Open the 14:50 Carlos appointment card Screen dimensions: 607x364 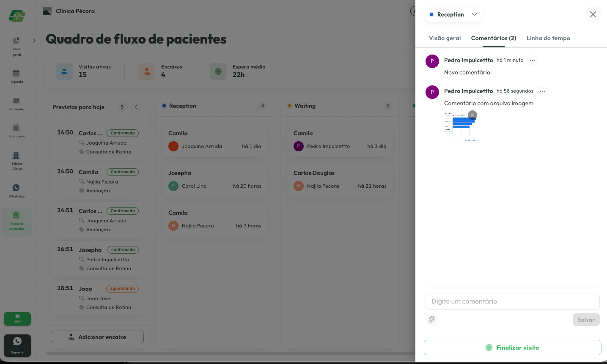[97, 142]
